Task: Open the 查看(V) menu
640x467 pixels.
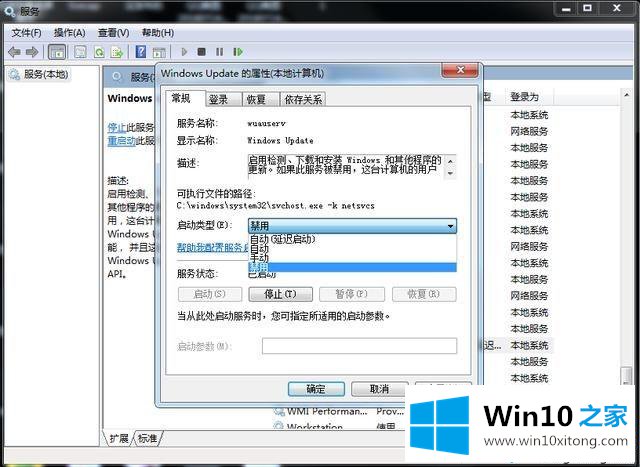Action: pyautogui.click(x=113, y=33)
